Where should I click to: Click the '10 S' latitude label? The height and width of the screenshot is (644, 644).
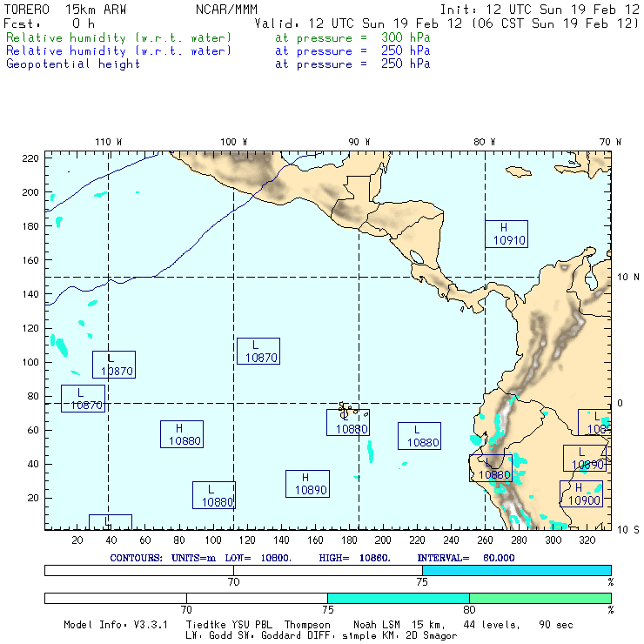(x=628, y=530)
